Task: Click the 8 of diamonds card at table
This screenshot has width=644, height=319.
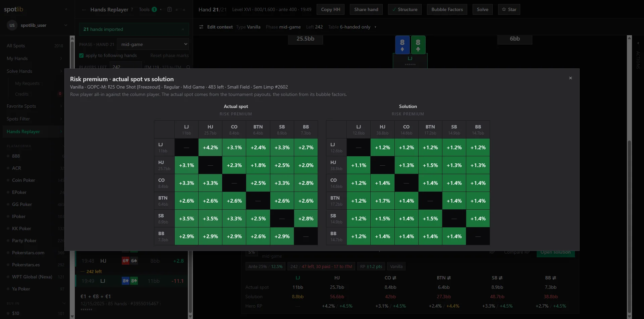Action: click(x=402, y=45)
